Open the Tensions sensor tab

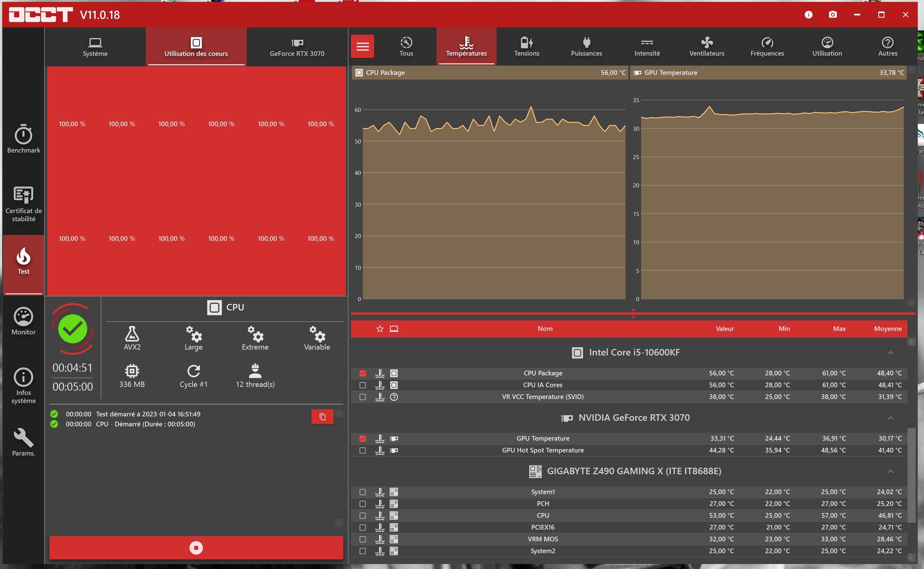(x=527, y=47)
